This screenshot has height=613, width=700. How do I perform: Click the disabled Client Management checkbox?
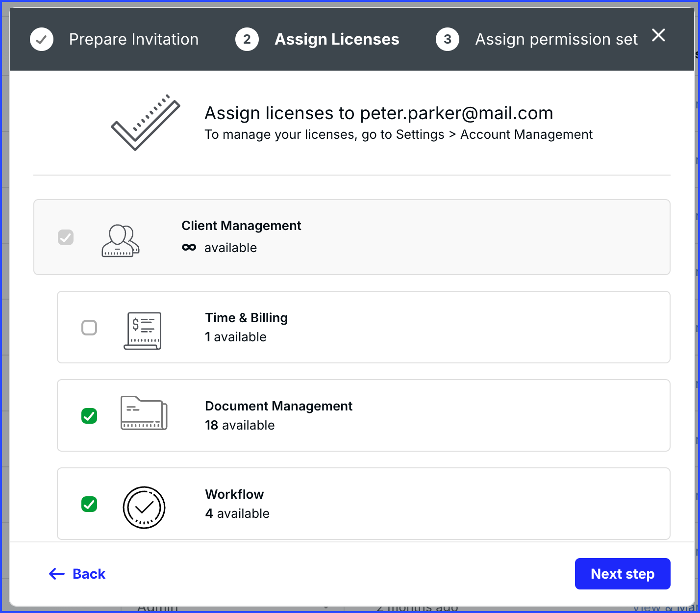66,237
